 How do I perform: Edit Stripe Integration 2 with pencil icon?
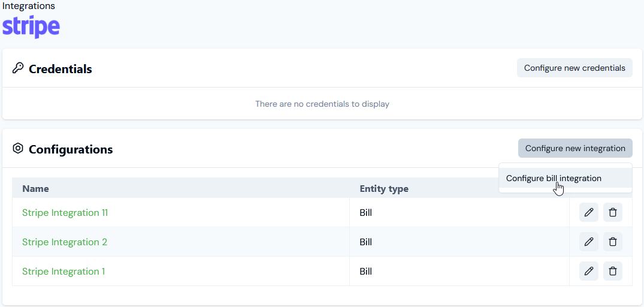coord(588,242)
